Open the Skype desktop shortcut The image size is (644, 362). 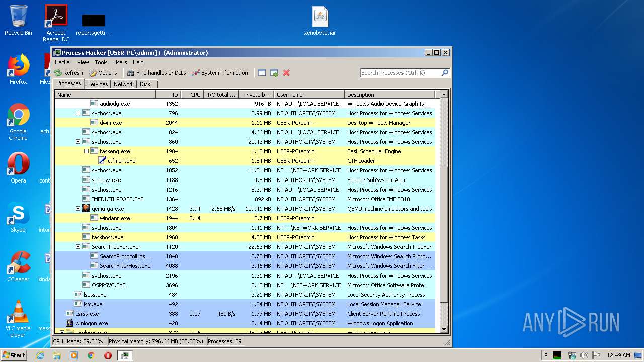(18, 217)
